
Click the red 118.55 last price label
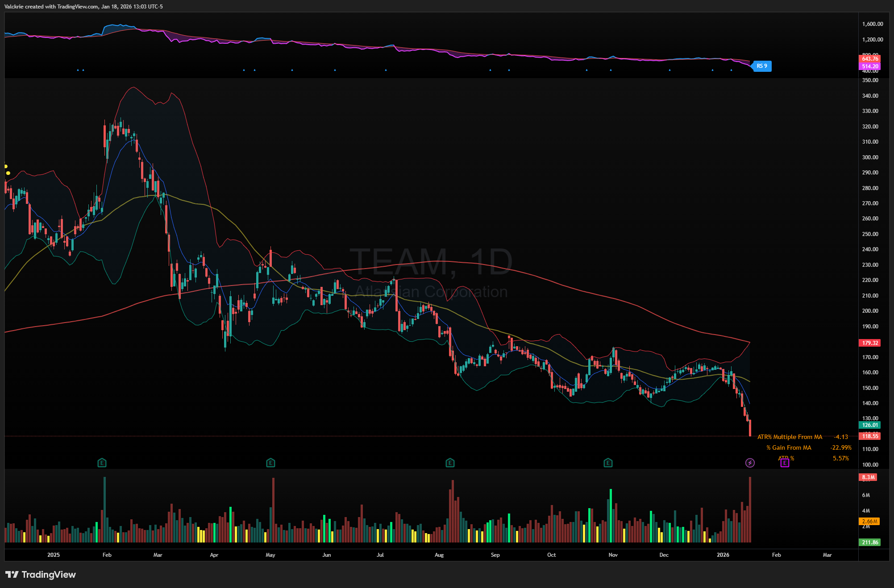(869, 436)
